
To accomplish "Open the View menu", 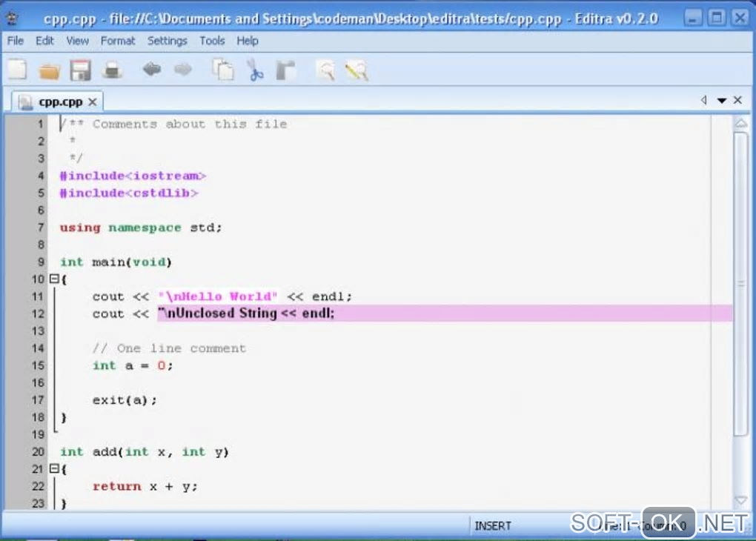I will [78, 41].
